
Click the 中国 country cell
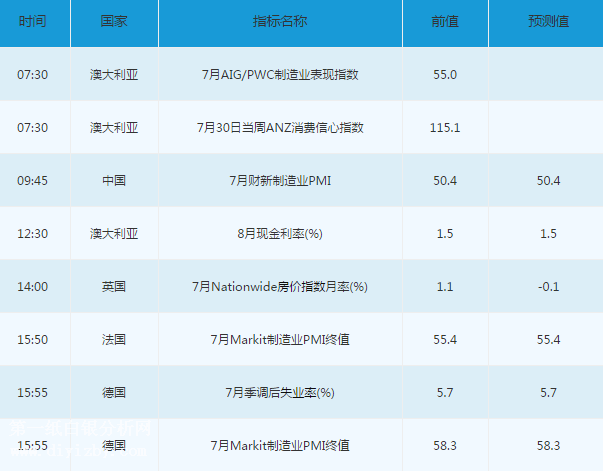coord(113,181)
